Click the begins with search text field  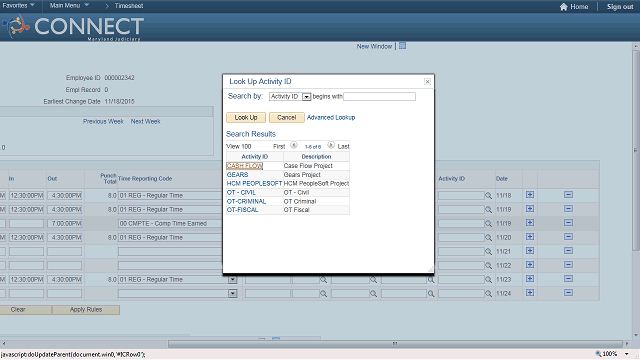[380, 97]
